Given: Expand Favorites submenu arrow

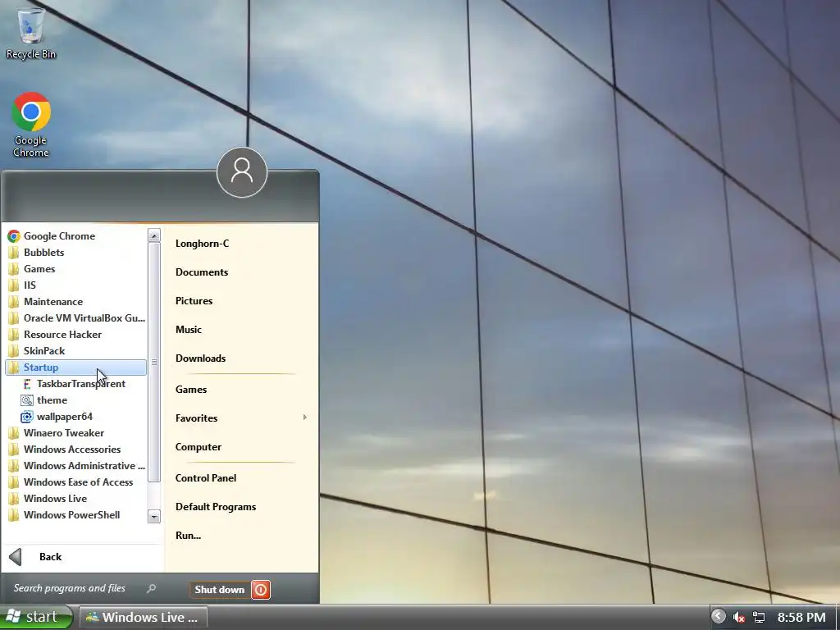Looking at the screenshot, I should tap(305, 418).
